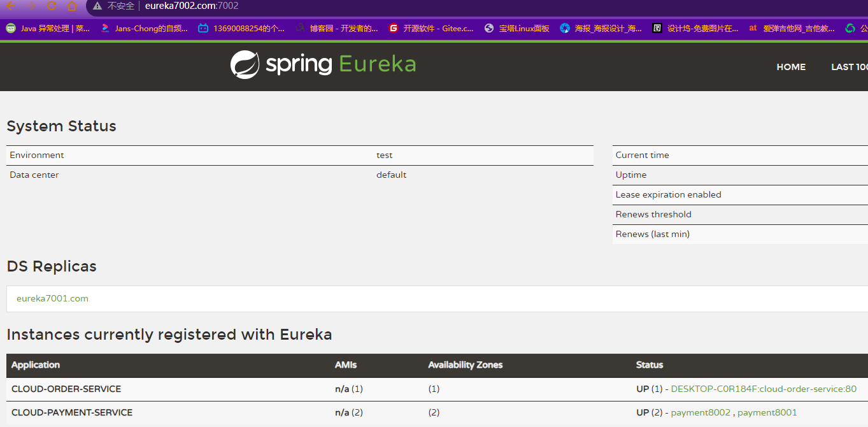This screenshot has height=427, width=868.
Task: Click the CLOUD-ORDER-SERVICE application cell
Action: [66, 389]
